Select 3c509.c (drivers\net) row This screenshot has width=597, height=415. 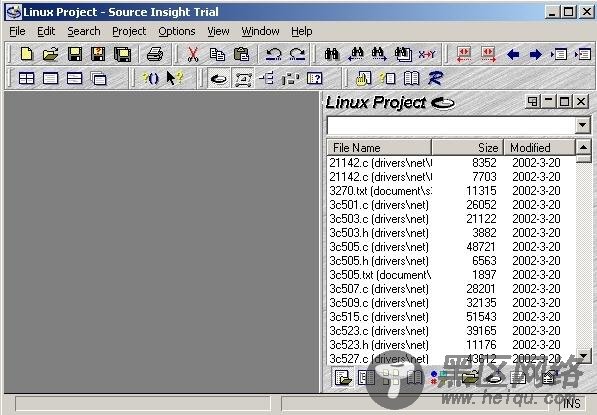[x=451, y=303]
